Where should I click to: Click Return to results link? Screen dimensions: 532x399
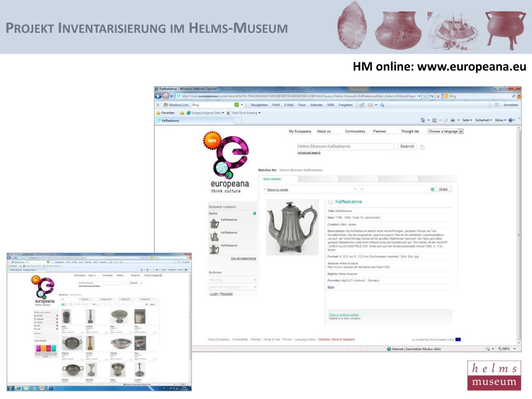277,190
